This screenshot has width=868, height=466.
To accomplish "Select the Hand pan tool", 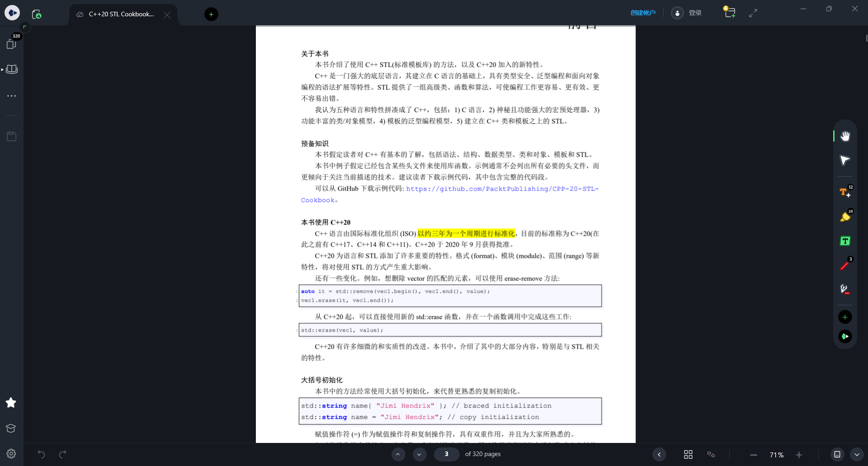I will coord(845,136).
